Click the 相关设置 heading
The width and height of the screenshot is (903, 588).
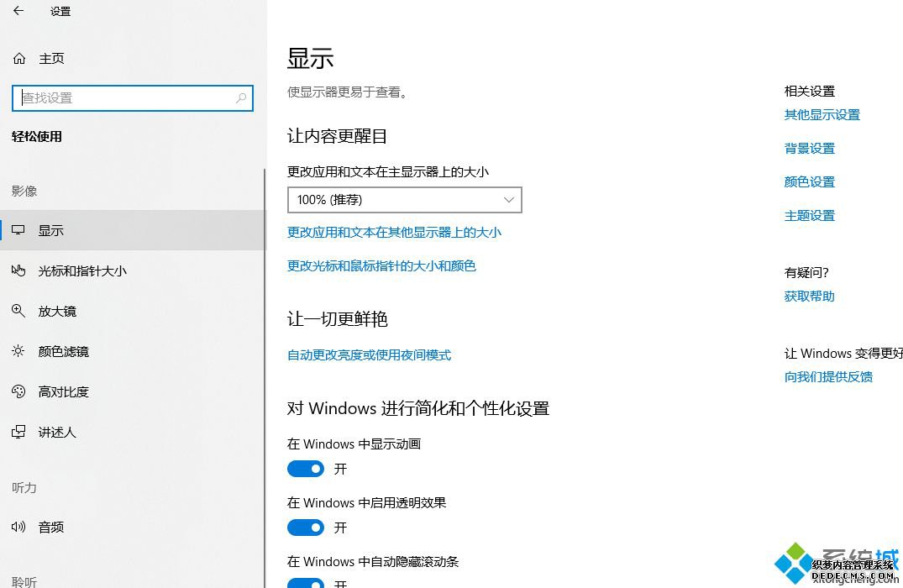(809, 92)
